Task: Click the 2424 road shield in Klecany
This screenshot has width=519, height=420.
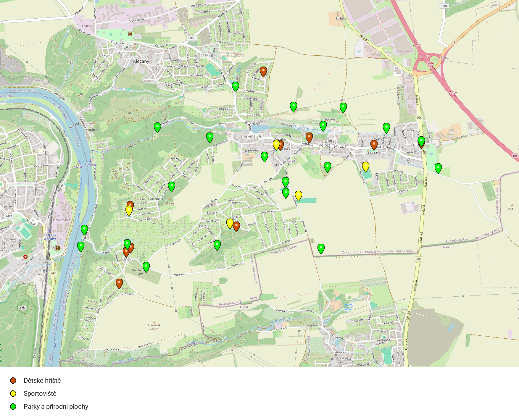Action: pos(204,55)
